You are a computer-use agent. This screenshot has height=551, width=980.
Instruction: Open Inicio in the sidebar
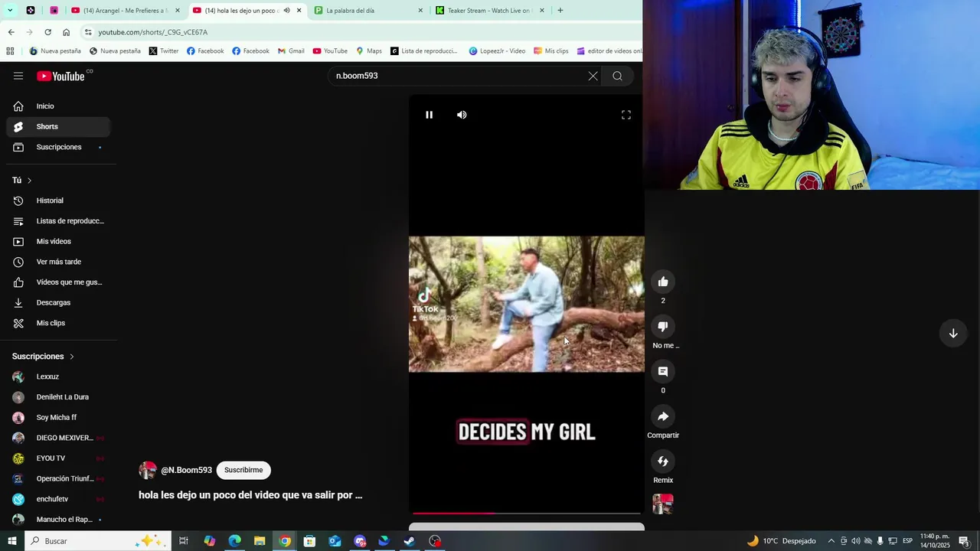tap(58, 106)
